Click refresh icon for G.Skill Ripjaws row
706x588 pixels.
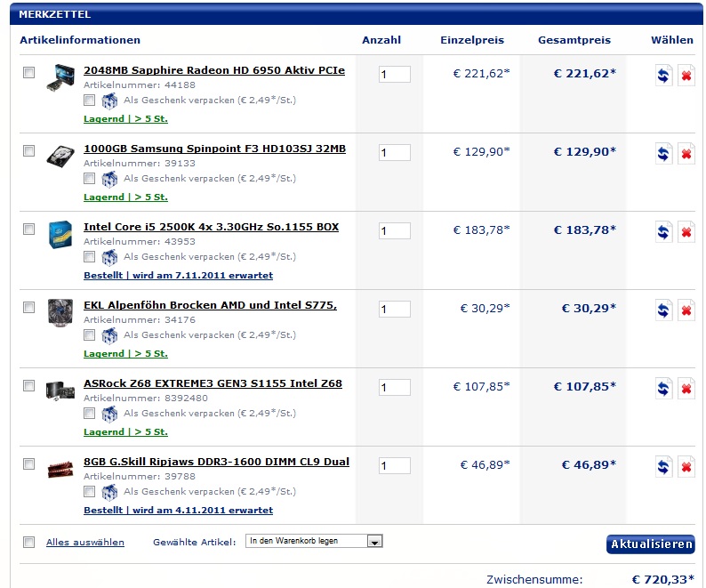coord(663,467)
